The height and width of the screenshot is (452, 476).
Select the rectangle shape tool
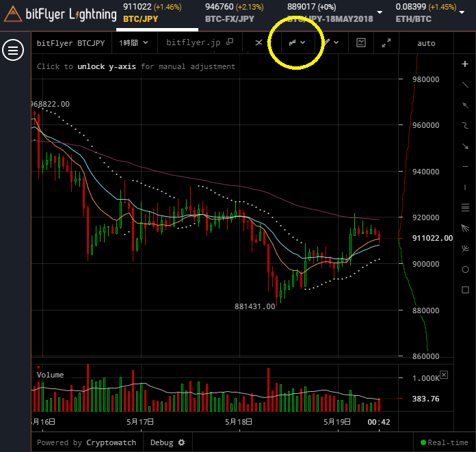pyautogui.click(x=465, y=289)
